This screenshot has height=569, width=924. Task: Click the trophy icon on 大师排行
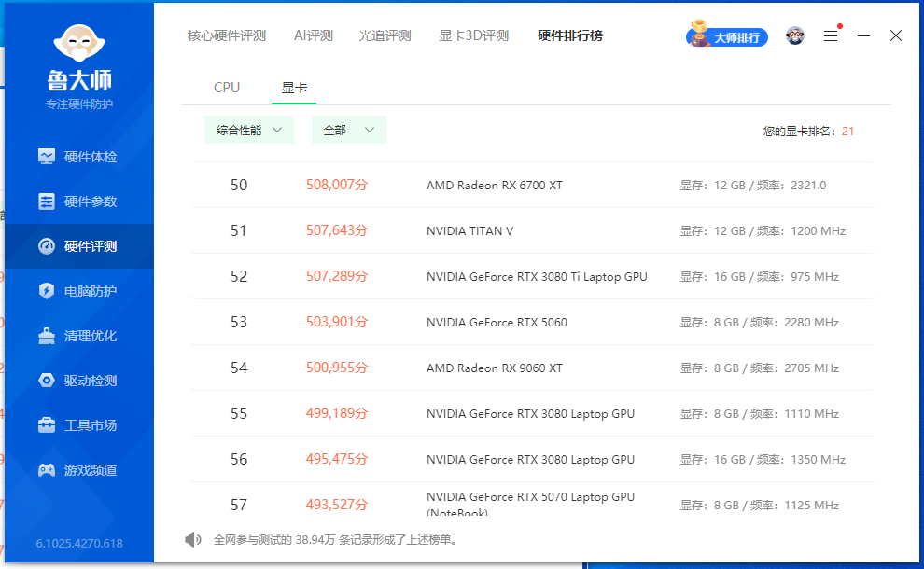click(x=699, y=33)
